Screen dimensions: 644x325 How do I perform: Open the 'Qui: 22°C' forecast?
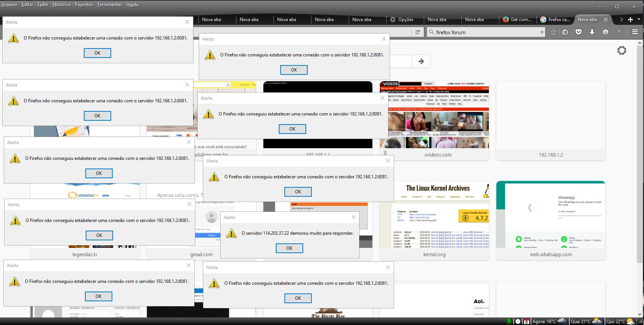(x=621, y=321)
